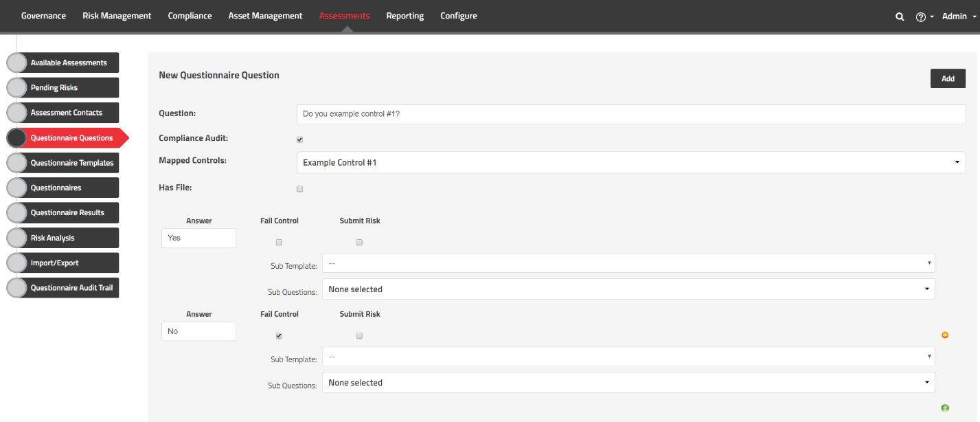Click circle icon beside Questionnaire Templates
Viewport: 980px width, 422px height.
pos(16,163)
